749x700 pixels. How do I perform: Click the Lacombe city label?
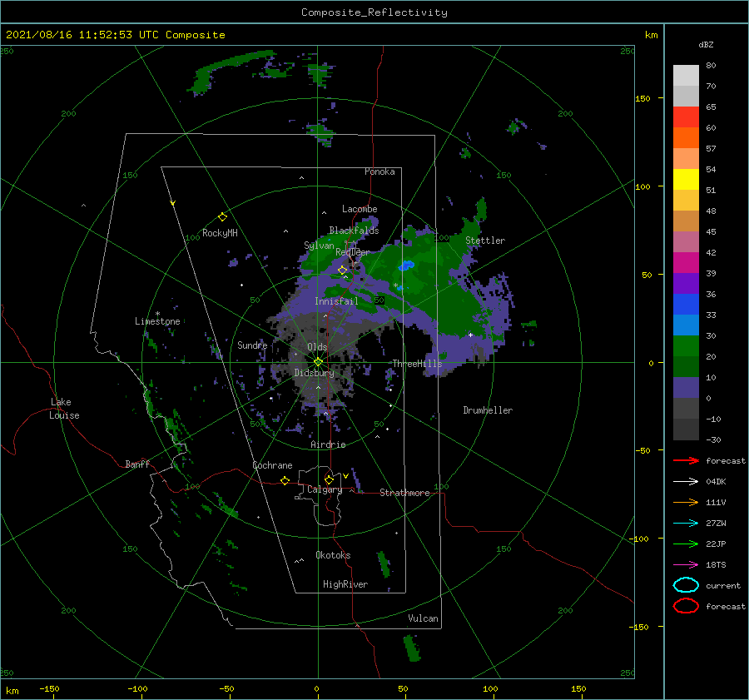[x=360, y=209]
